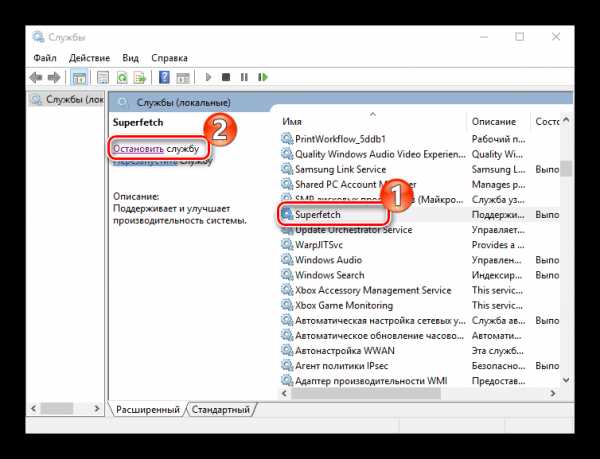Click the gear icon of Quality Windows Audio Video
This screenshot has width=600, height=459.
pos(287,154)
